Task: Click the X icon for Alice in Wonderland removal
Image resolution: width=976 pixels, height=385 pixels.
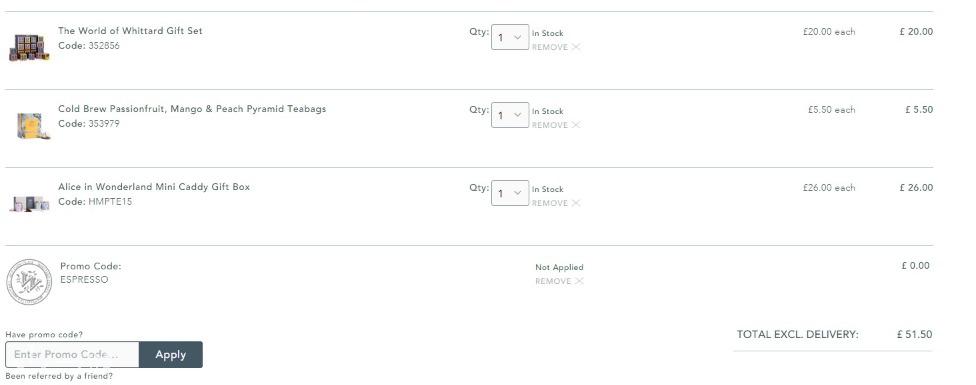Action: coord(576,203)
